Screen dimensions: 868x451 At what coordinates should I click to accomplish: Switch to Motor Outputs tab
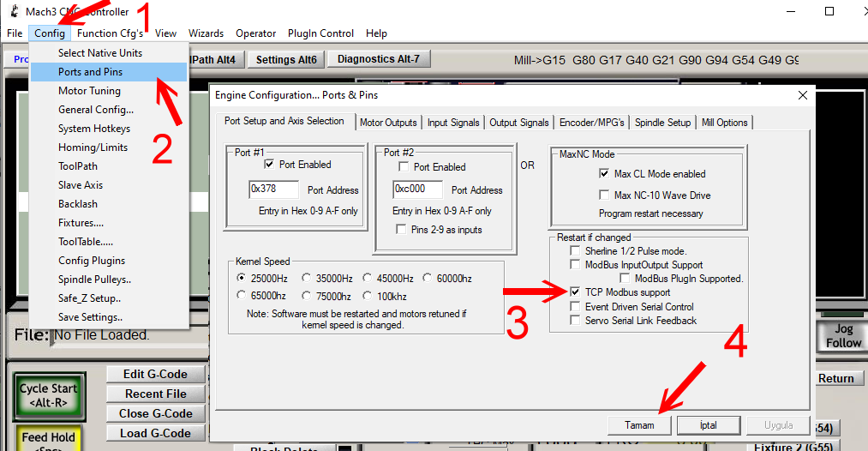point(388,123)
